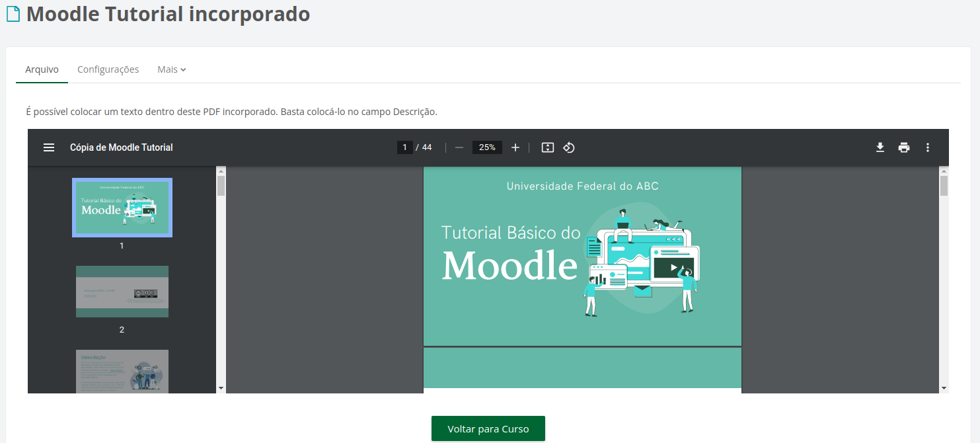The image size is (980, 443).
Task: Select the Arquivo tab
Action: [41, 69]
